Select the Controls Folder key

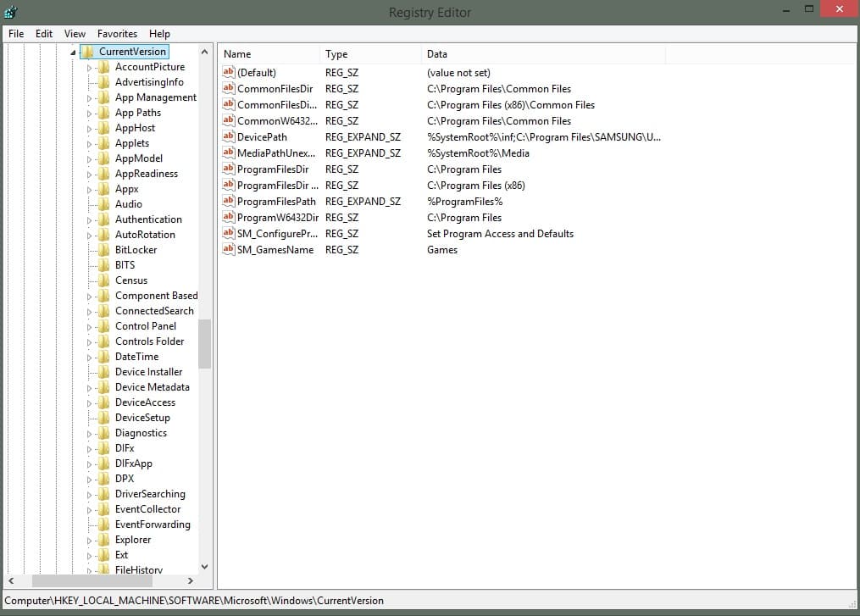point(149,341)
